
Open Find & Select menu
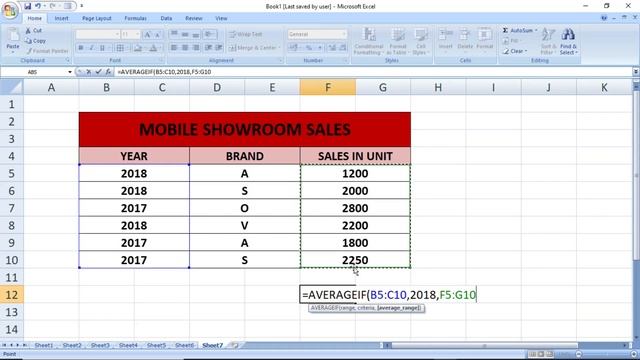point(568,41)
